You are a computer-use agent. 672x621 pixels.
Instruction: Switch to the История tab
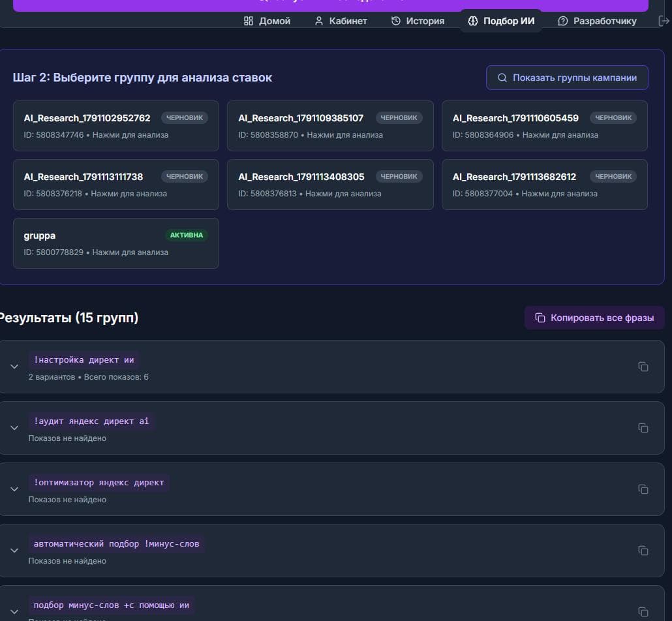point(418,21)
